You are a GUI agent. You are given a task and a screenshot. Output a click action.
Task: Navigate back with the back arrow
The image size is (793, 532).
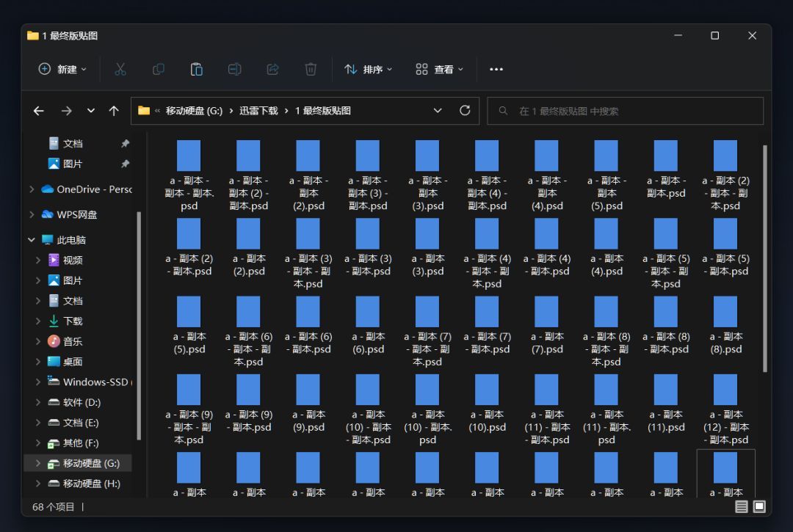point(38,110)
